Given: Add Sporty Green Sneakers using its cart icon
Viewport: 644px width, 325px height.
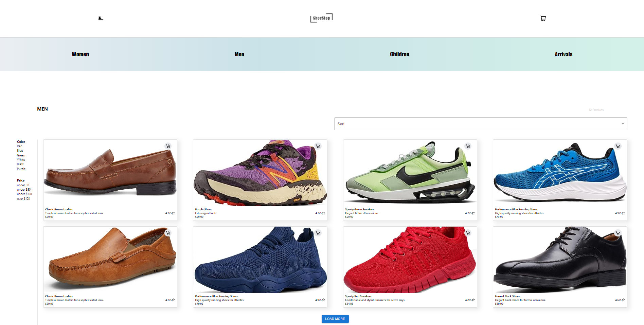Looking at the screenshot, I should 468,146.
